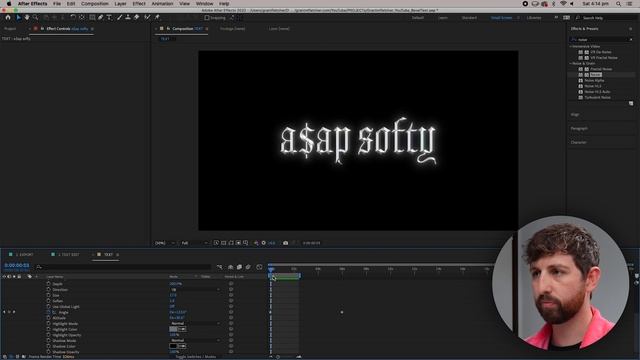Select the Horizontal Type tool
This screenshot has width=640, height=360.
coord(109,18)
